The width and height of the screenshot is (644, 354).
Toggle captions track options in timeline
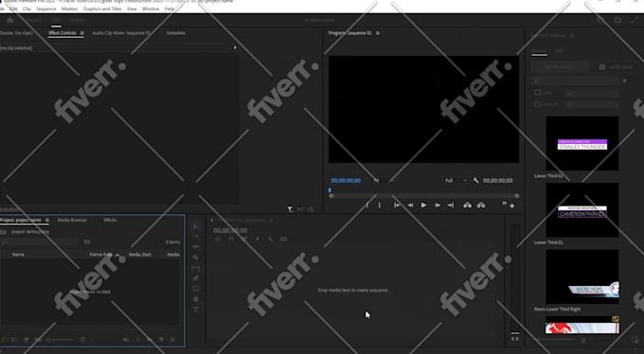[283, 239]
